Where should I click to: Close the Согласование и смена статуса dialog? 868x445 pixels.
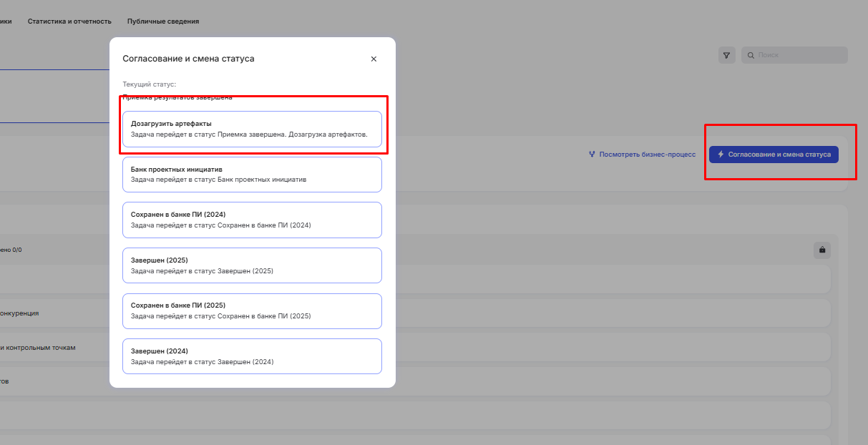coord(374,59)
